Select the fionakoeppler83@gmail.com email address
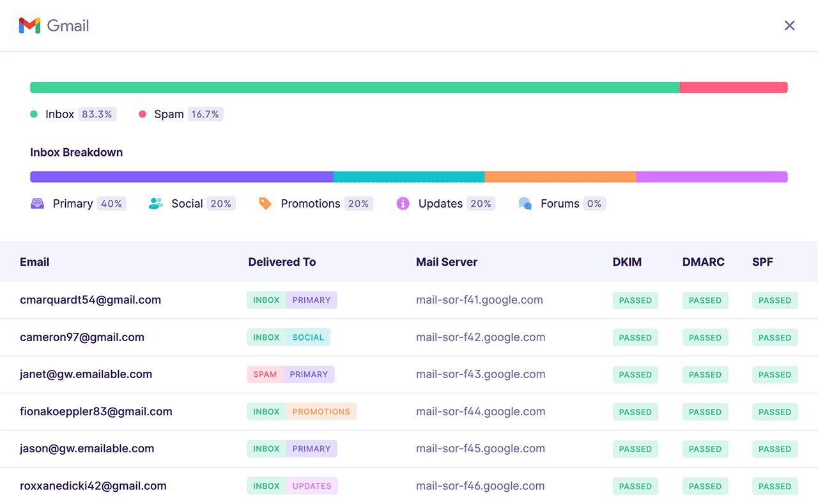 click(96, 411)
